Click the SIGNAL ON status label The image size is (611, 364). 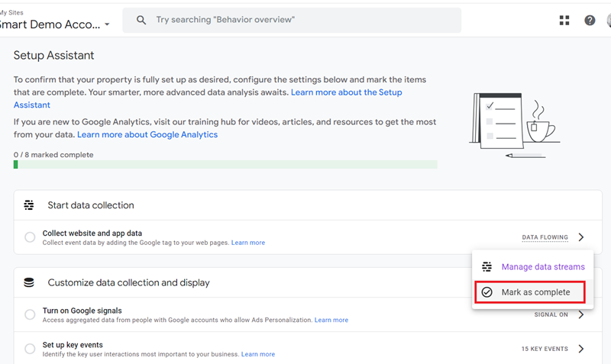tap(551, 314)
